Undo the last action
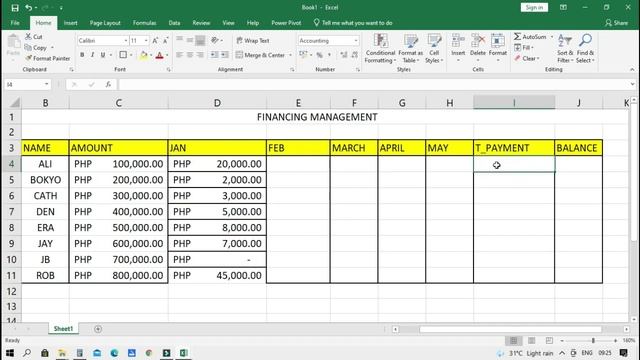The image size is (640, 360). pyautogui.click(x=28, y=8)
